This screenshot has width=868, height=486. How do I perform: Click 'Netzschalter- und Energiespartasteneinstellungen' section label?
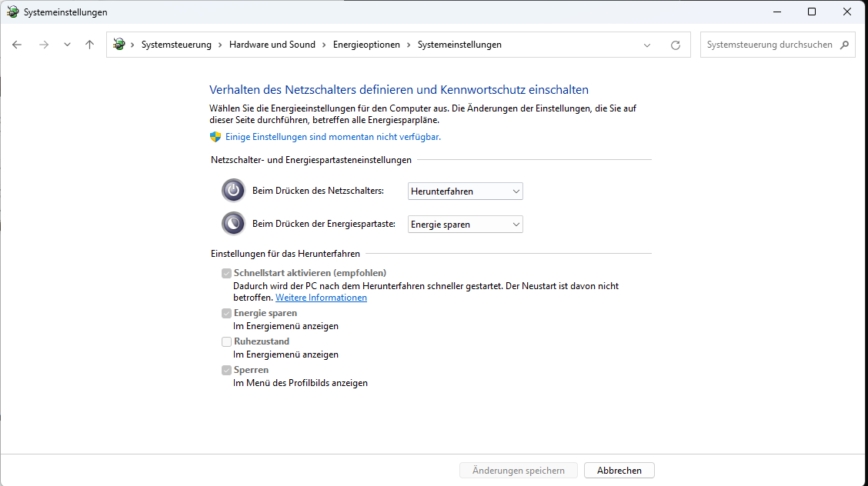(311, 160)
